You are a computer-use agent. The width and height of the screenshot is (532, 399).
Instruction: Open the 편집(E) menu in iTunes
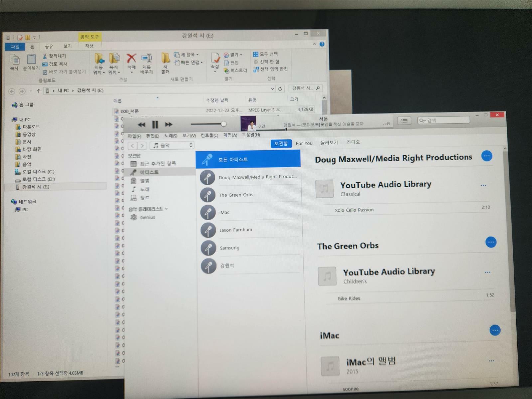point(152,136)
